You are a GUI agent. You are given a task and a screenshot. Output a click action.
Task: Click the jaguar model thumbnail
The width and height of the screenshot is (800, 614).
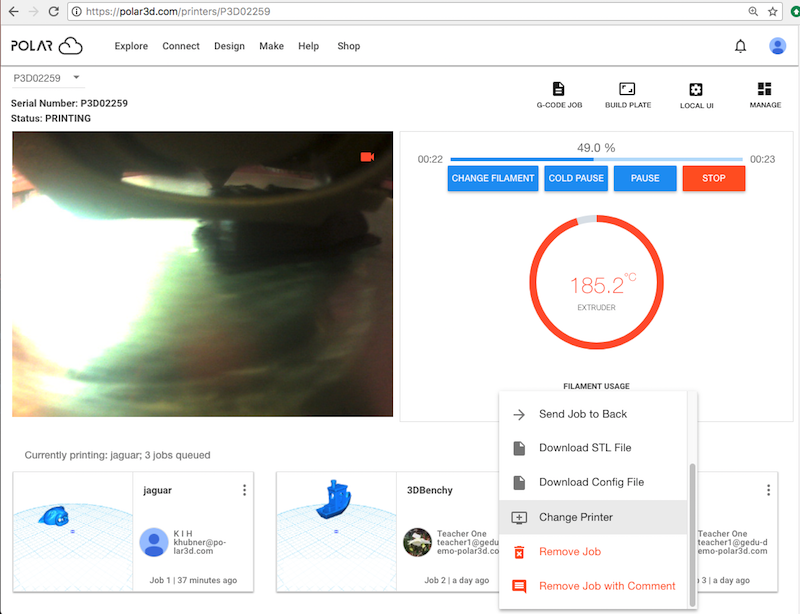coord(73,531)
